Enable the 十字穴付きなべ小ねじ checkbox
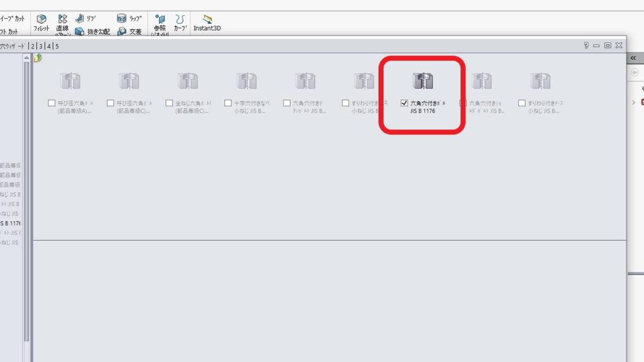The width and height of the screenshot is (644, 362). pyautogui.click(x=228, y=103)
